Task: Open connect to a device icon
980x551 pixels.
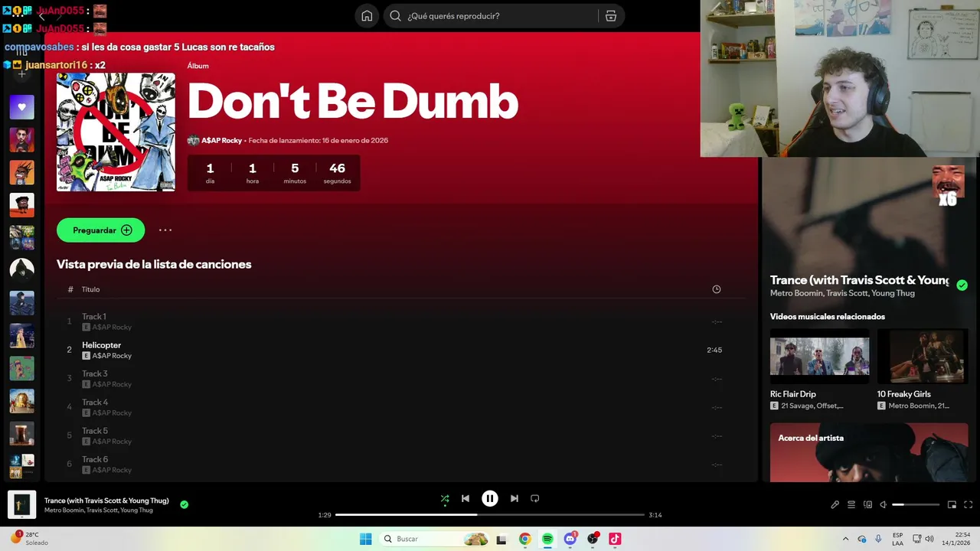Action: [x=867, y=504]
